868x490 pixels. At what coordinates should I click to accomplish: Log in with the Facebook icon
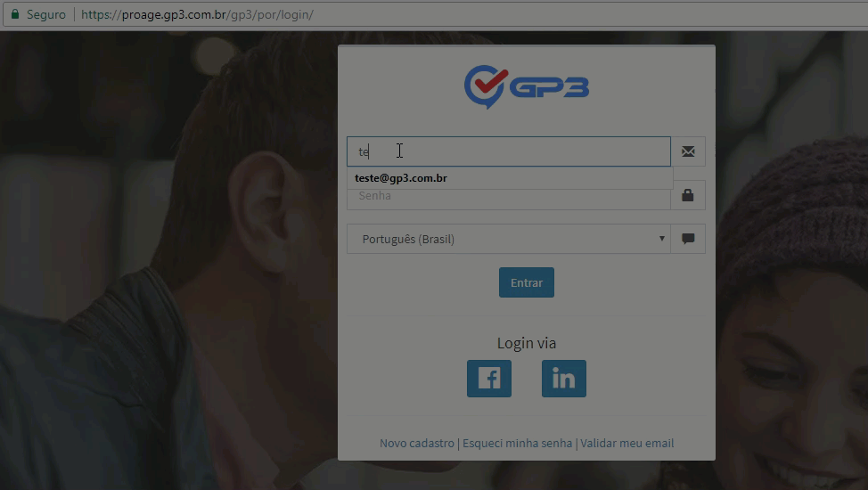point(488,379)
